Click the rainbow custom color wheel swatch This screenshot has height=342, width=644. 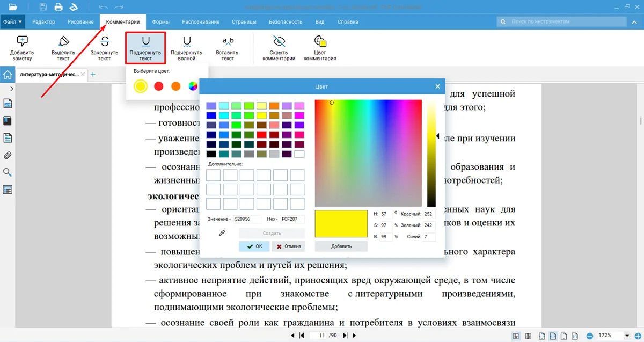[x=193, y=86]
